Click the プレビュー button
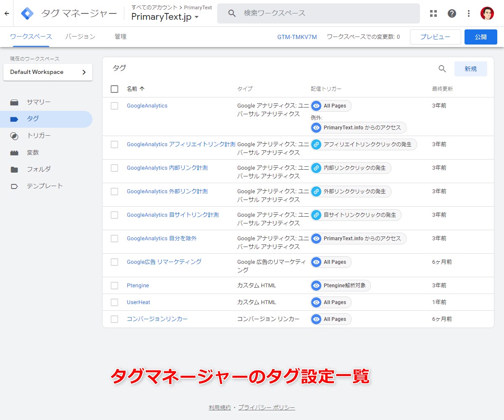Viewport: 504px width, 420px height. pyautogui.click(x=436, y=37)
